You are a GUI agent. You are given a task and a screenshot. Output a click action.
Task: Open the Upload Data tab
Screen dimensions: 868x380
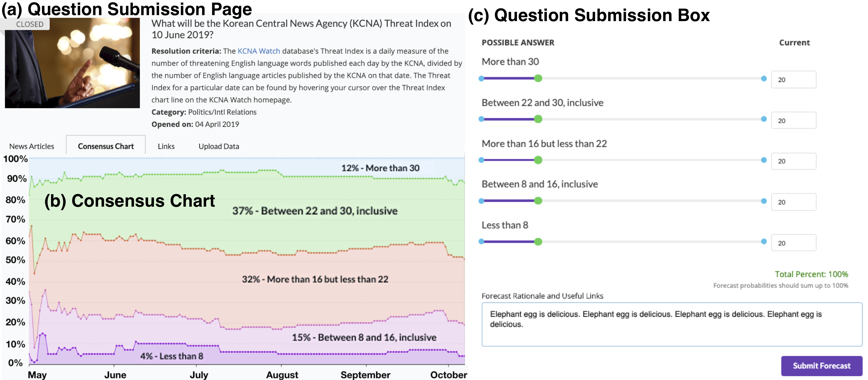coord(219,146)
